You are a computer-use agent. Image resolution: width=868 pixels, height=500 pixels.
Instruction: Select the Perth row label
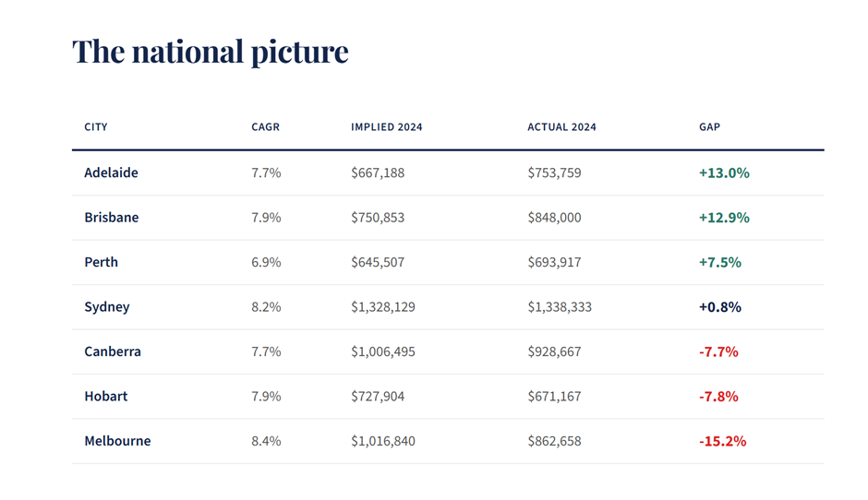click(x=101, y=262)
